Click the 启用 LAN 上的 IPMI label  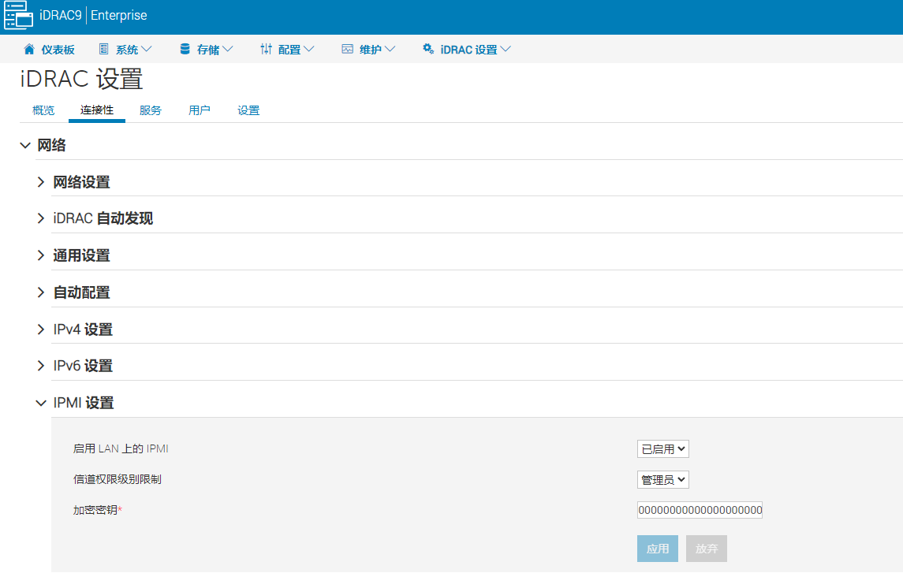(x=121, y=448)
